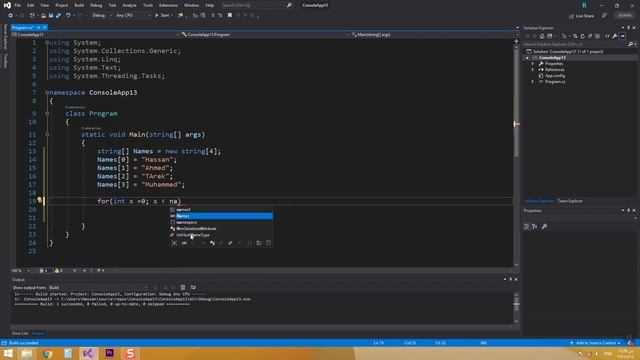This screenshot has height=360, width=640.
Task: Expand the References tree node
Action: pos(533,70)
